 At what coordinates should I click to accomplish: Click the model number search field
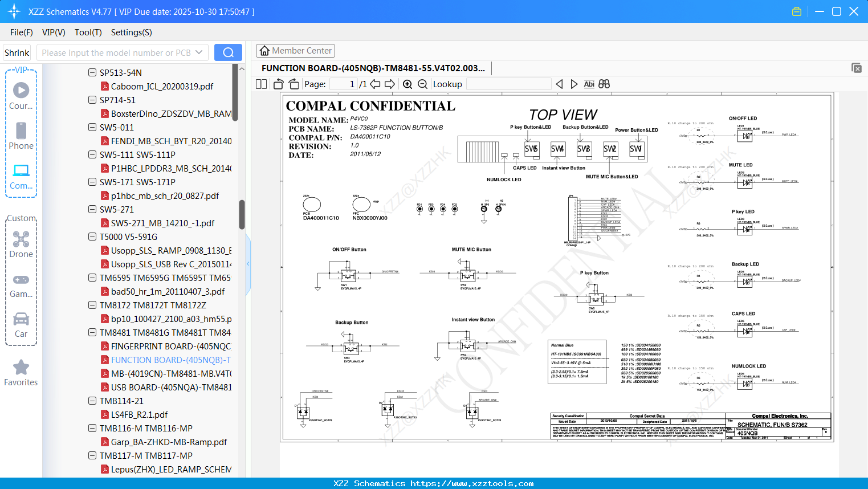point(116,52)
